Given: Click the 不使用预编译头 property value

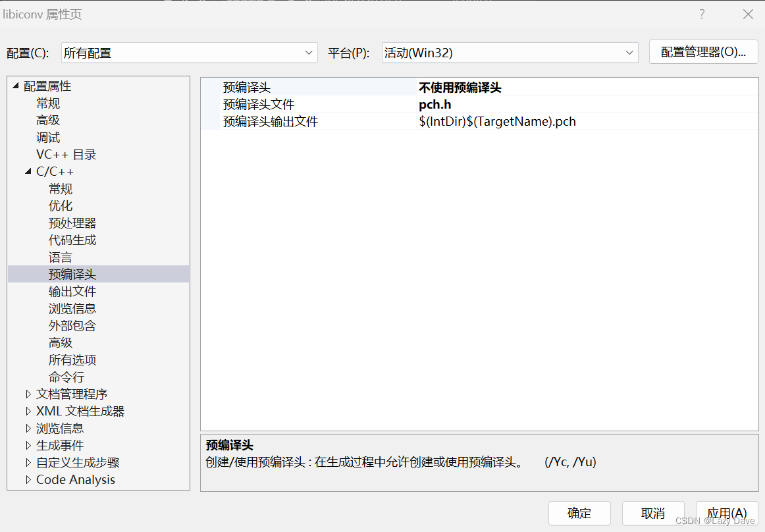Looking at the screenshot, I should [460, 88].
